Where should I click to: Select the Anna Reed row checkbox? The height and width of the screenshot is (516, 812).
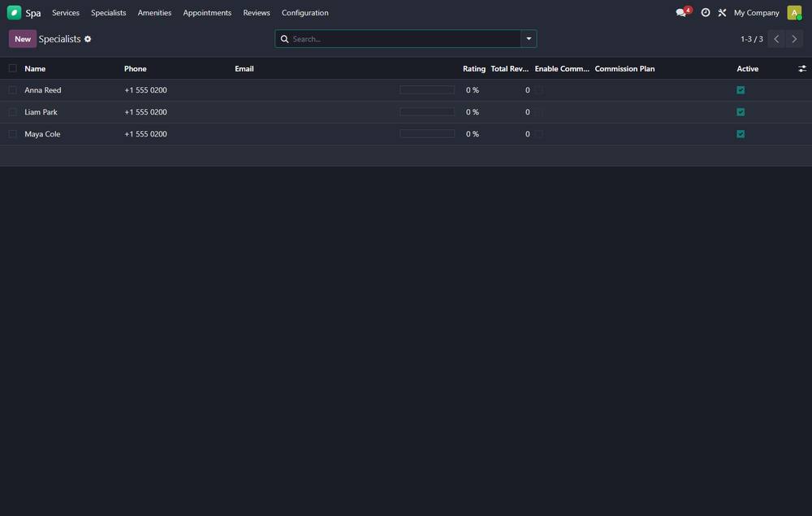point(12,90)
